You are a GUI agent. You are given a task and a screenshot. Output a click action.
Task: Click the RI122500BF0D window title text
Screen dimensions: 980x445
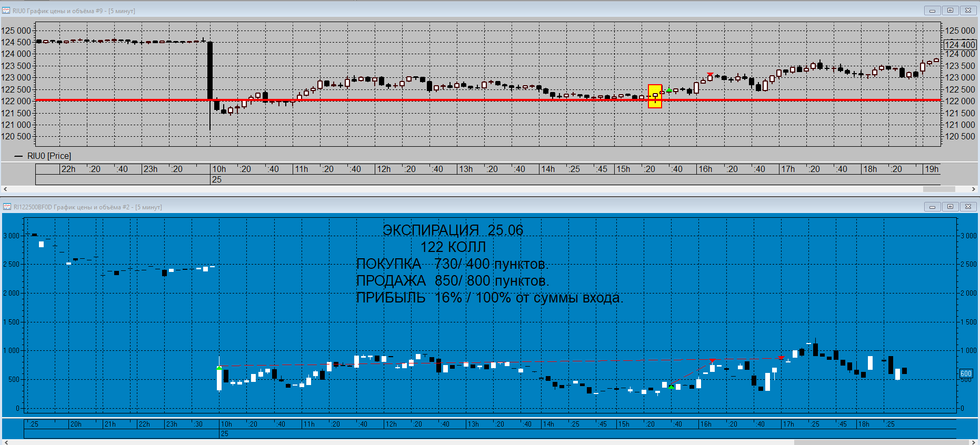(88, 207)
